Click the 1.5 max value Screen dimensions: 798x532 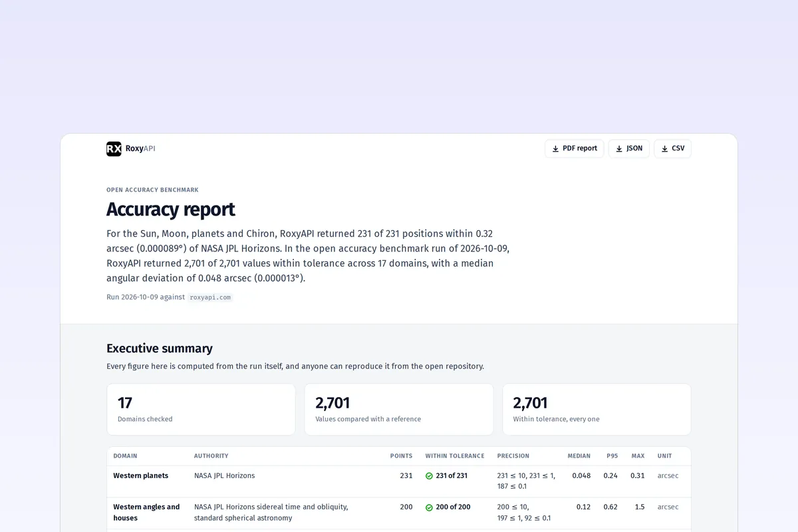[640, 507]
